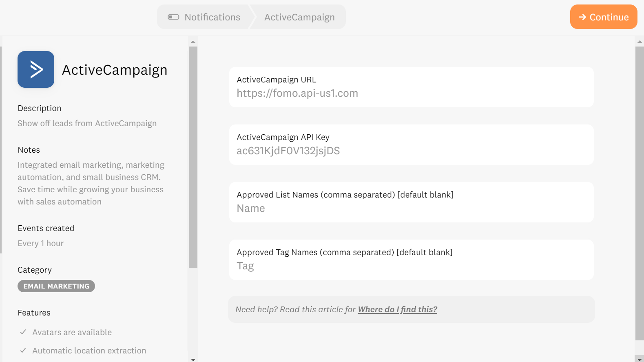Click the 'Notes' heading
This screenshot has width=644, height=362.
[x=29, y=150]
